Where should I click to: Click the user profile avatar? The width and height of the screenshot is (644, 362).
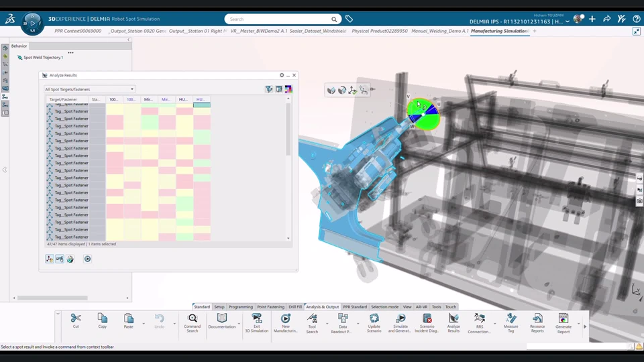[x=578, y=19]
